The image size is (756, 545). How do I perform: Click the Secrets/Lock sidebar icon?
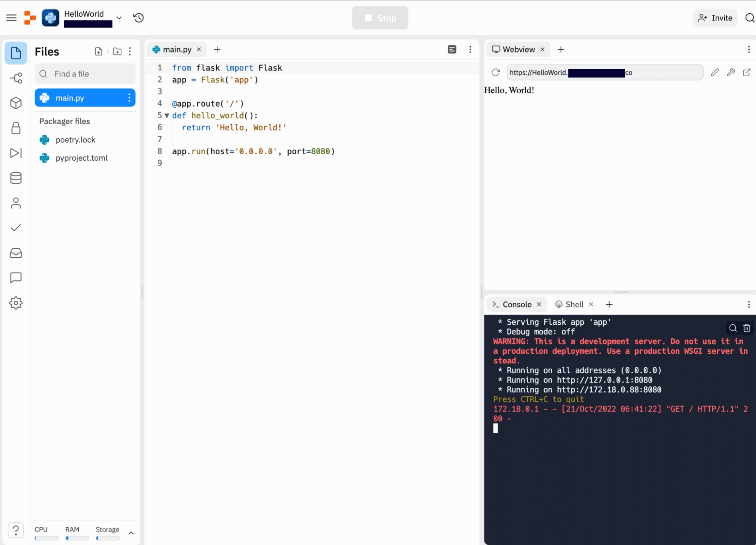16,129
